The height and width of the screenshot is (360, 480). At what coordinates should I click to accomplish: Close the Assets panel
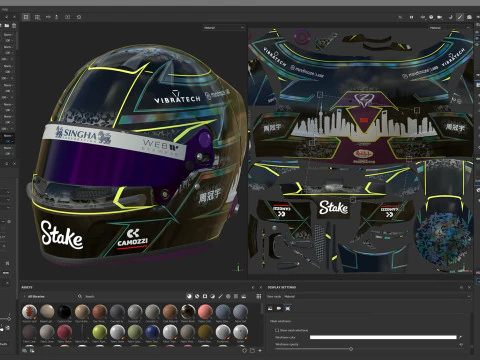[x=260, y=287]
